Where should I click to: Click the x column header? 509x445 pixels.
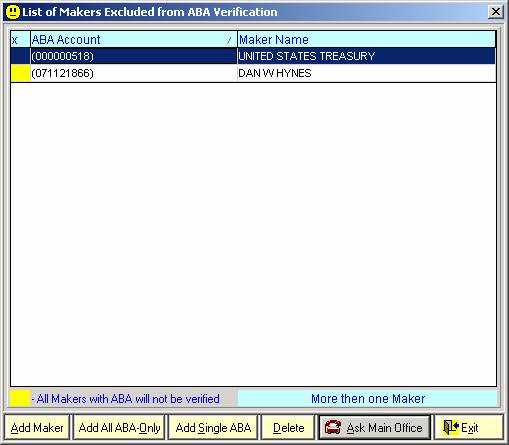(x=20, y=40)
